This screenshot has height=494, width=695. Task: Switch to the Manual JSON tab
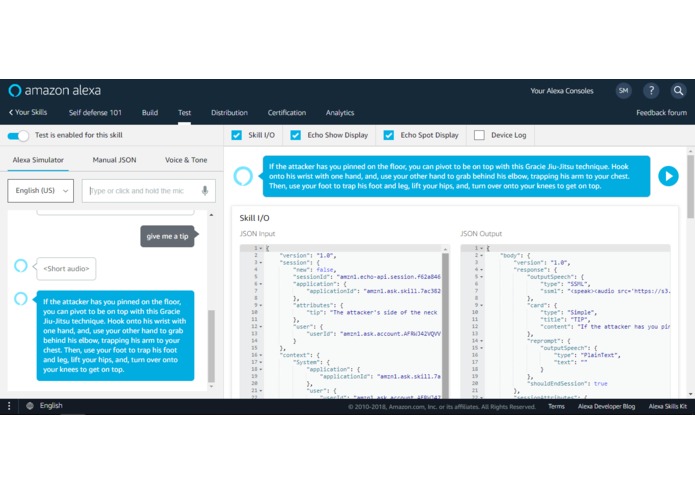point(114,160)
